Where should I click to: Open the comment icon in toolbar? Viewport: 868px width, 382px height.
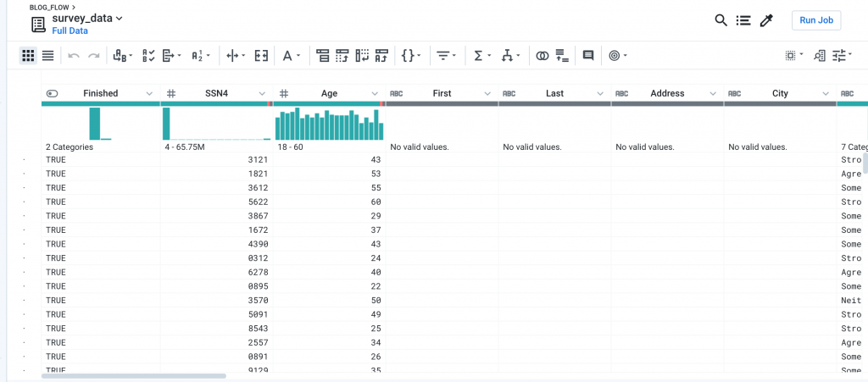pos(588,55)
